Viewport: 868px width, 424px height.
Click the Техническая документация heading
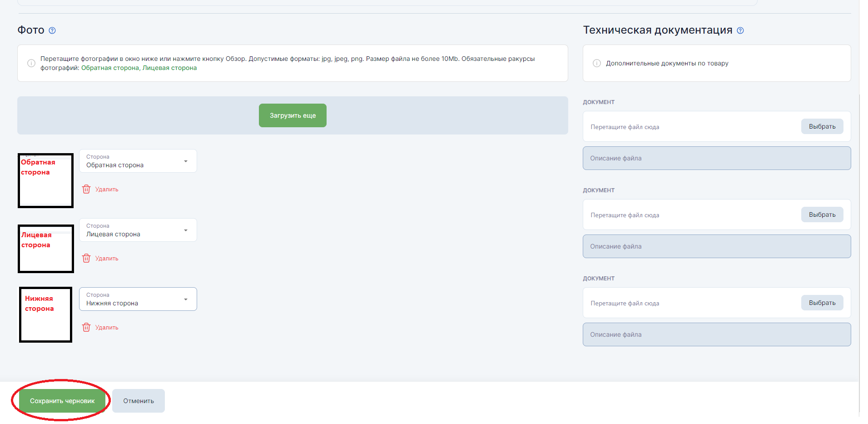coord(658,30)
